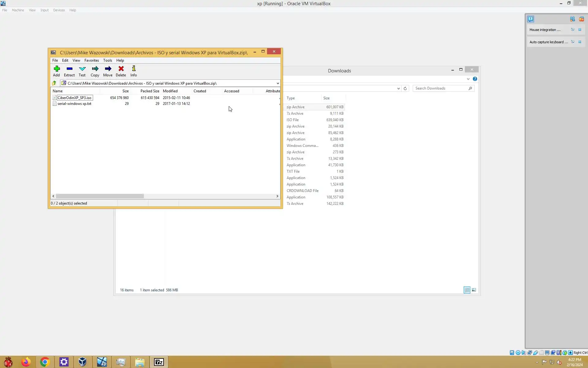Click the Test archive icon
The width and height of the screenshot is (588, 368).
click(x=82, y=69)
